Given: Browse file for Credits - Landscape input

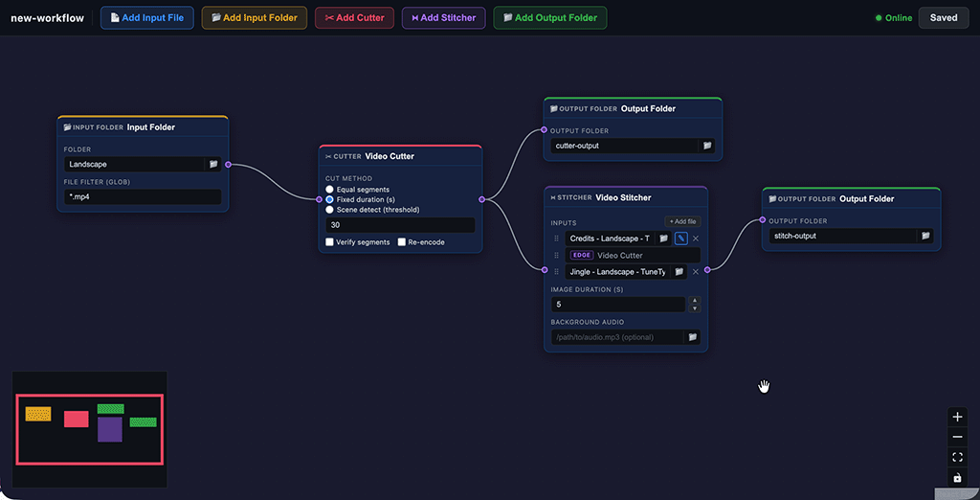Looking at the screenshot, I should coord(663,239).
